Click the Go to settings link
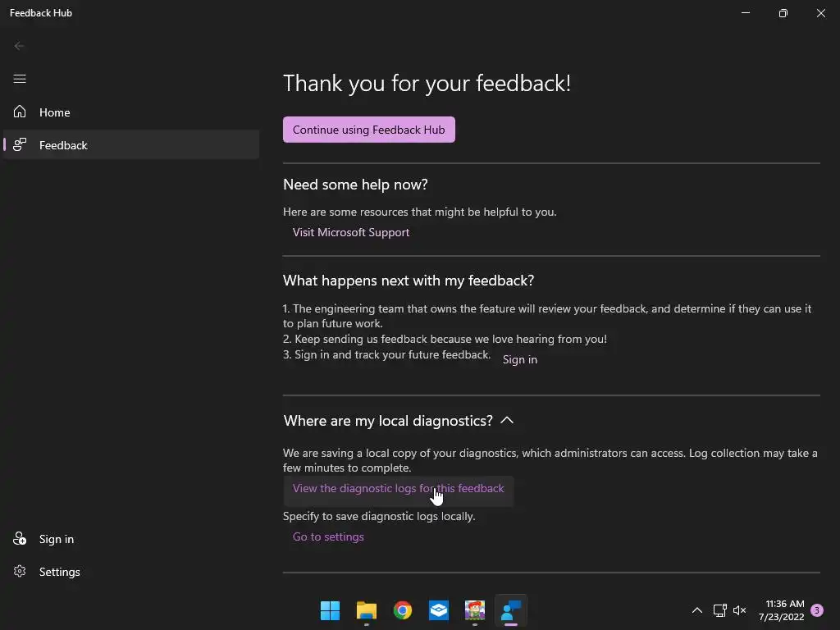Screen dimensions: 840x630 [x=328, y=536]
